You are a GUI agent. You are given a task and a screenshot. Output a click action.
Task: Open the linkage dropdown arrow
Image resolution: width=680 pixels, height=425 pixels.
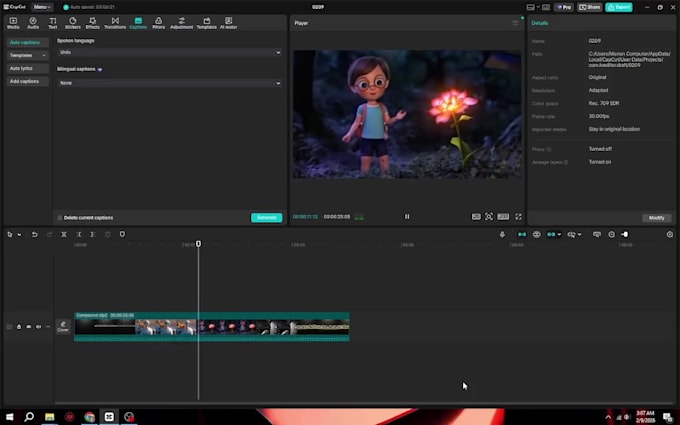pos(559,235)
